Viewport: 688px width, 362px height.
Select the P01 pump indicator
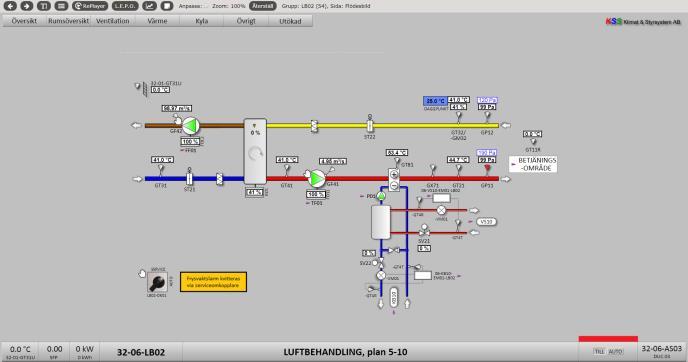(381, 196)
